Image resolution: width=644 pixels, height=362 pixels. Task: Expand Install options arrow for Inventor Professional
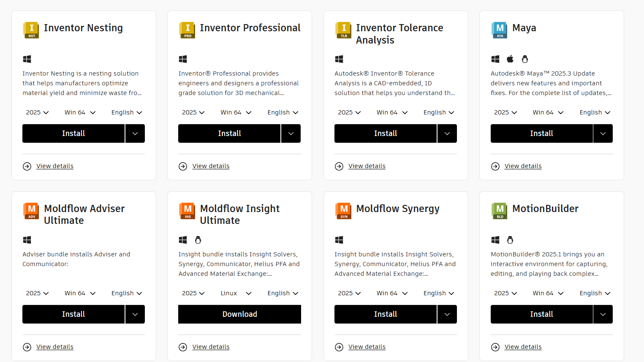[291, 133]
